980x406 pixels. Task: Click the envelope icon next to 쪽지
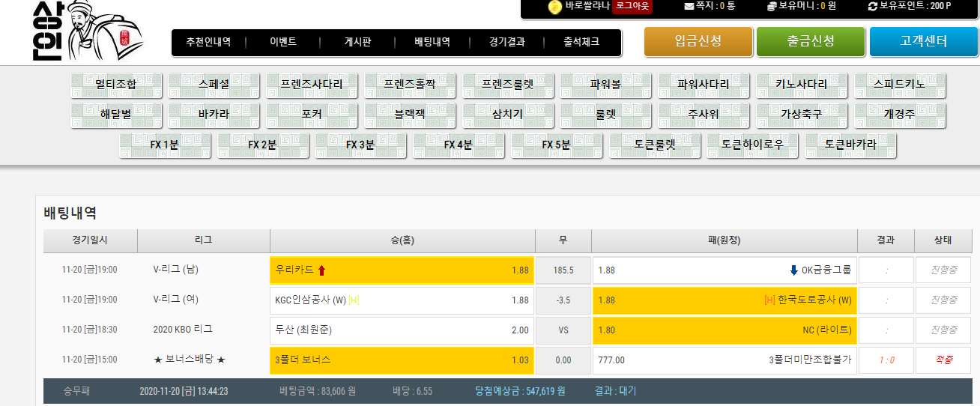[x=689, y=6]
